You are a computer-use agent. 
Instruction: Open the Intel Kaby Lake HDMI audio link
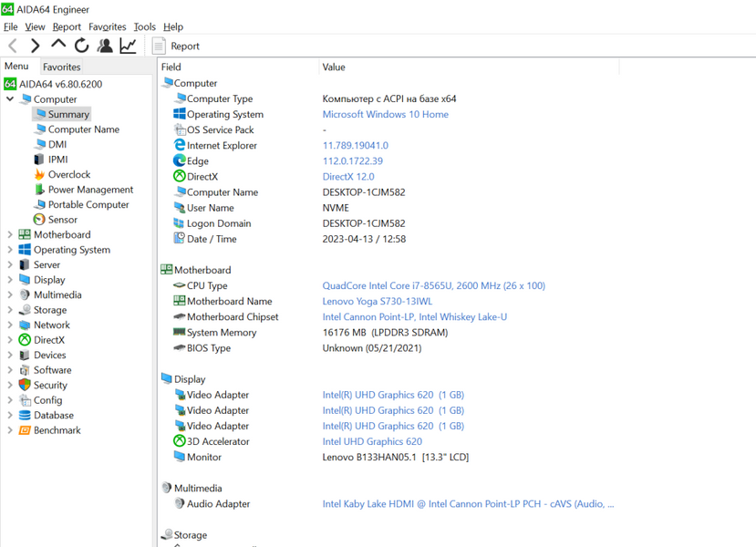(x=468, y=503)
